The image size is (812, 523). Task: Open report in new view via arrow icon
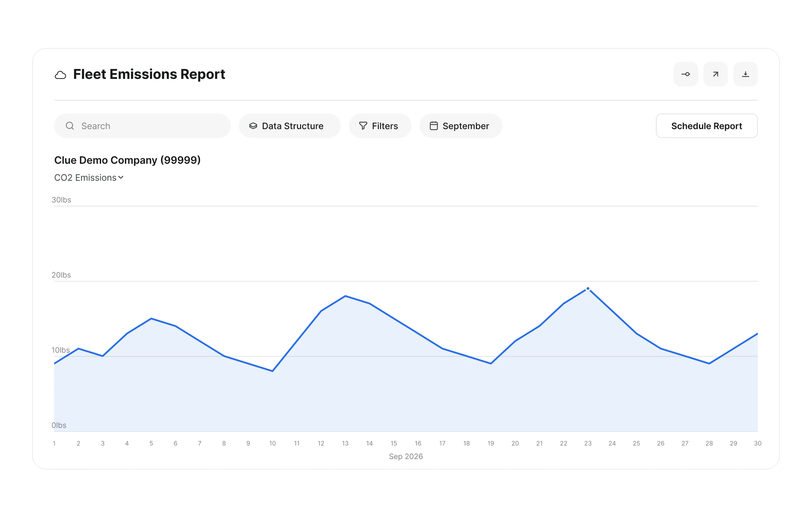pos(715,74)
